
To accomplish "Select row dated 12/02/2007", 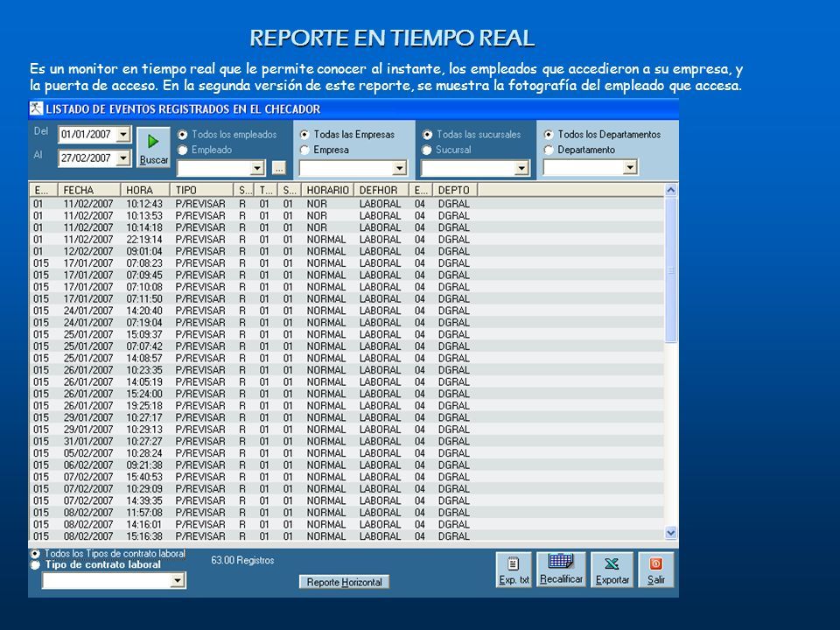I will point(346,251).
